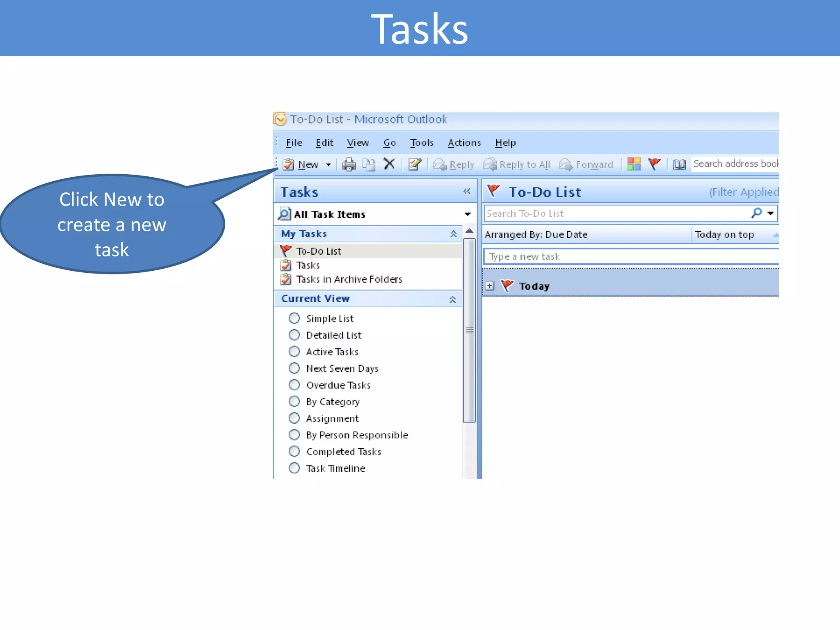Open the Edit menu
This screenshot has width=840, height=630.
324,143
